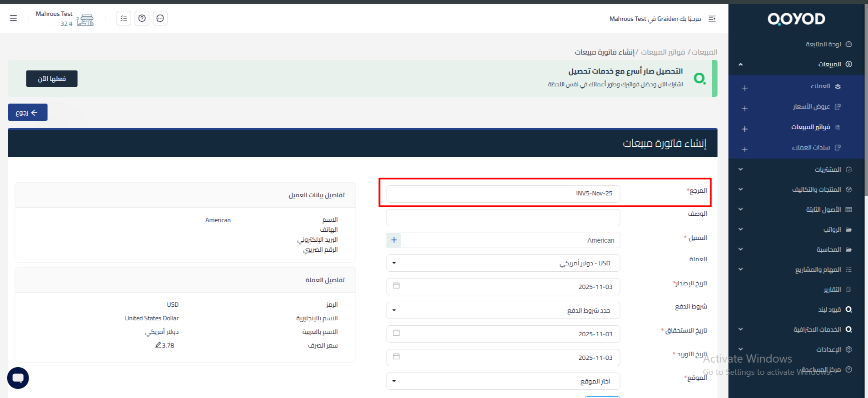The image size is (868, 398).
Task: Click the تاريخ الاستحقاق date field
Action: (x=503, y=334)
